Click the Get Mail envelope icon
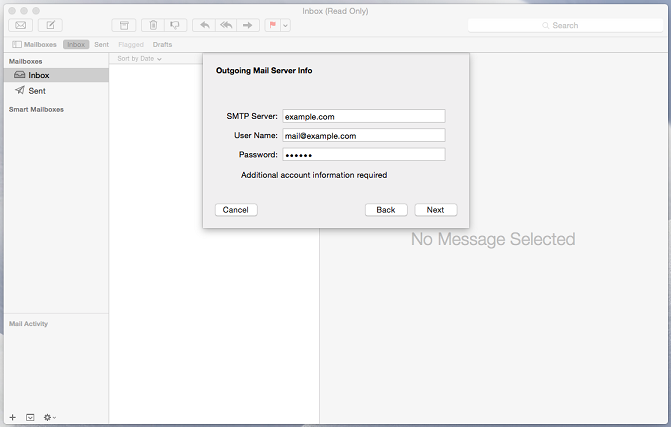Screen dimensions: 671x427 [20, 25]
